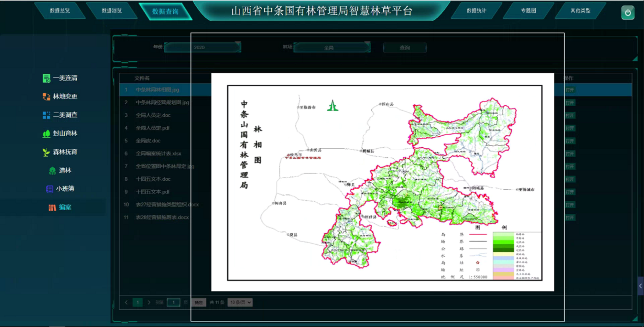The height and width of the screenshot is (327, 644).
Task: Click the 造林 tree icon
Action: (x=53, y=170)
